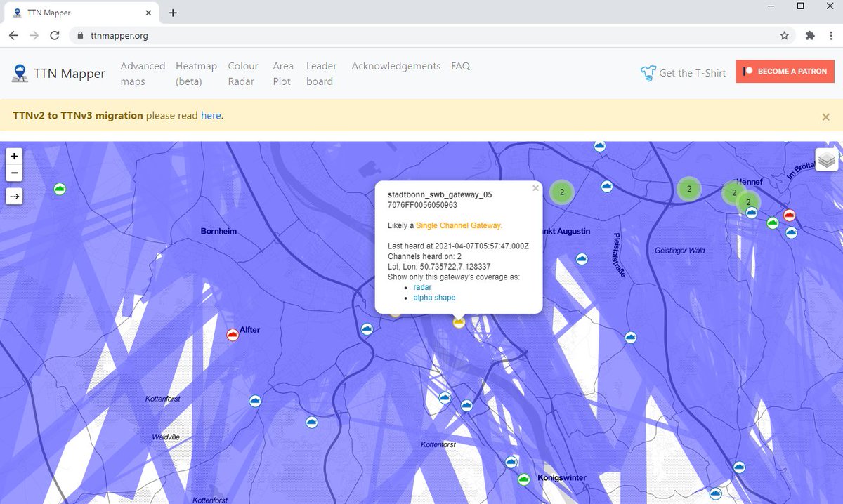This screenshot has width=843, height=504.
Task: Click green gateway marker below Hennef clusters
Action: [773, 223]
